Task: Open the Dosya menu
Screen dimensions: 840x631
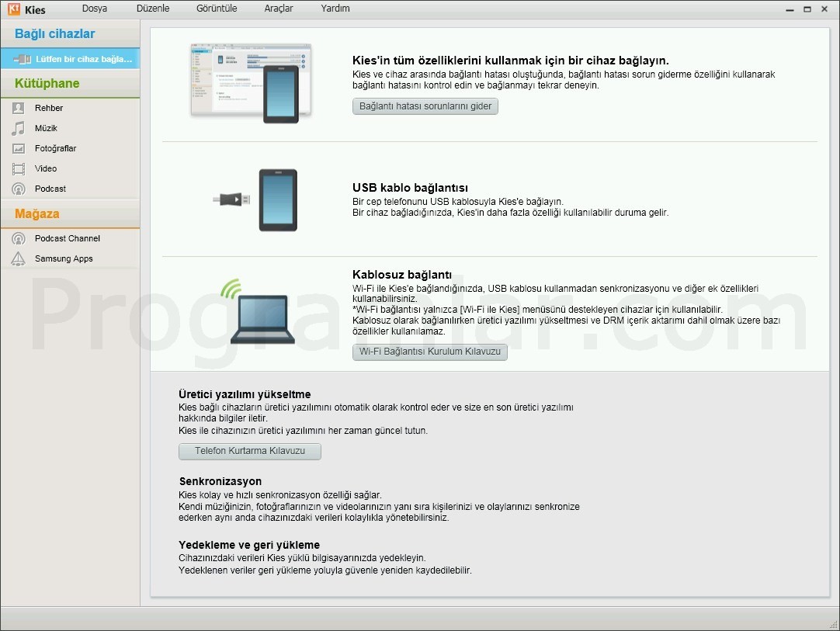Action: click(94, 8)
